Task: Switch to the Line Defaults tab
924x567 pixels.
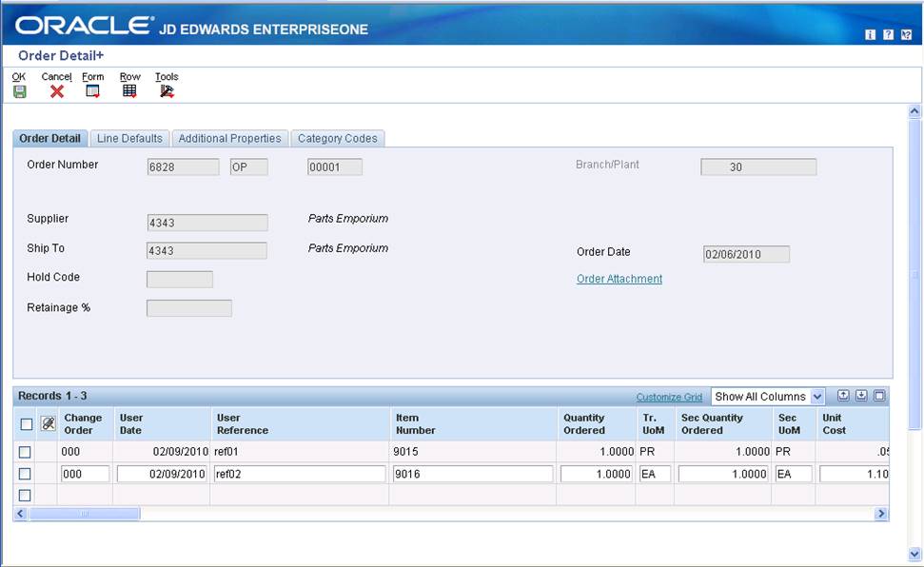Action: [x=129, y=139]
